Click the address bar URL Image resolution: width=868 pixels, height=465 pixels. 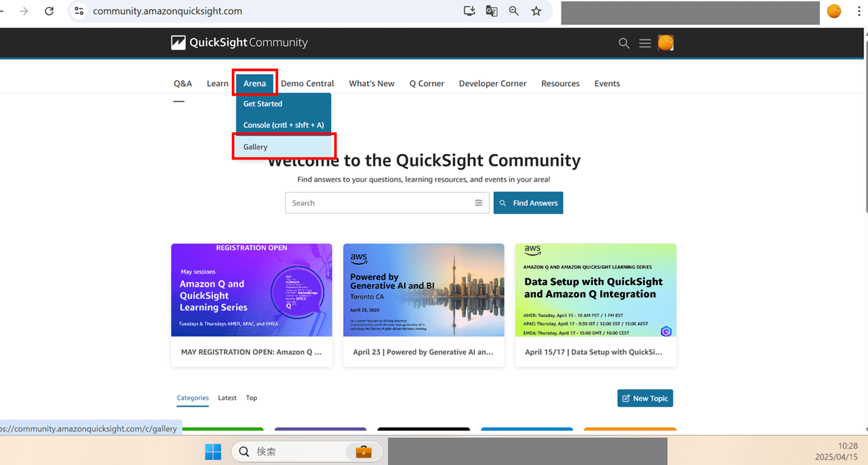[167, 11]
